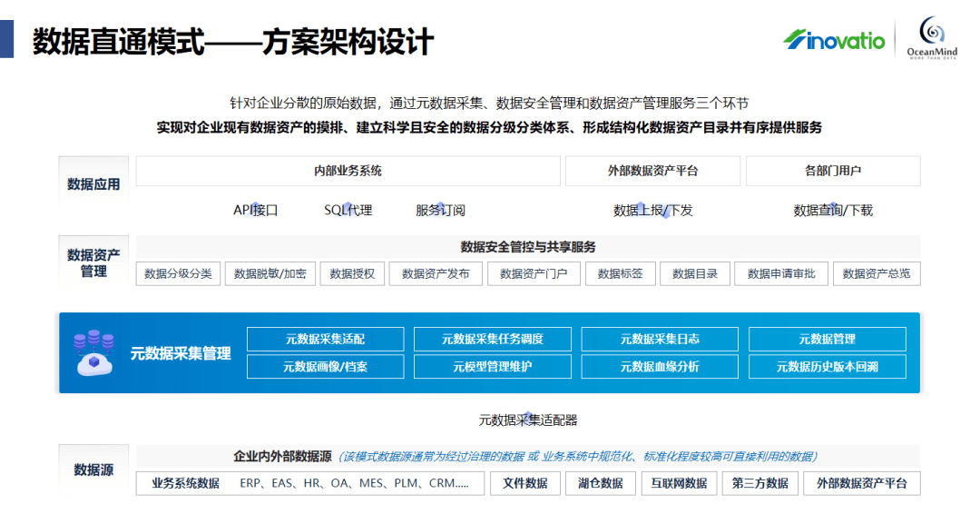Click the OceanMind logo
980x514 pixels.
932,37
